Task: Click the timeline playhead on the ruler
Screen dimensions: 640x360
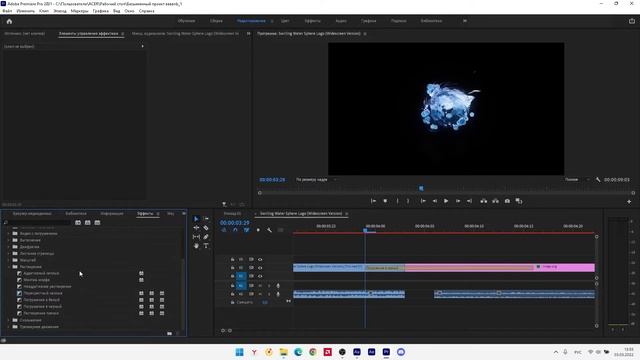Action: pyautogui.click(x=365, y=230)
